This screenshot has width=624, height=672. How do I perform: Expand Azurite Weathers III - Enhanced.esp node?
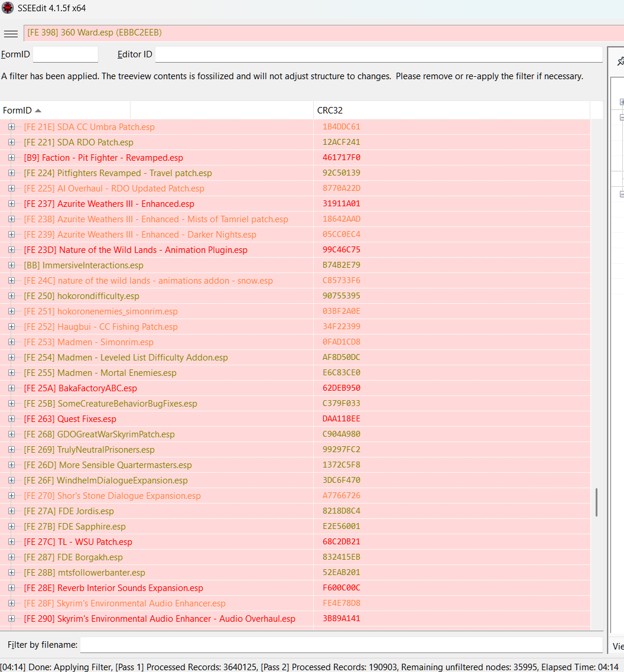(12, 204)
